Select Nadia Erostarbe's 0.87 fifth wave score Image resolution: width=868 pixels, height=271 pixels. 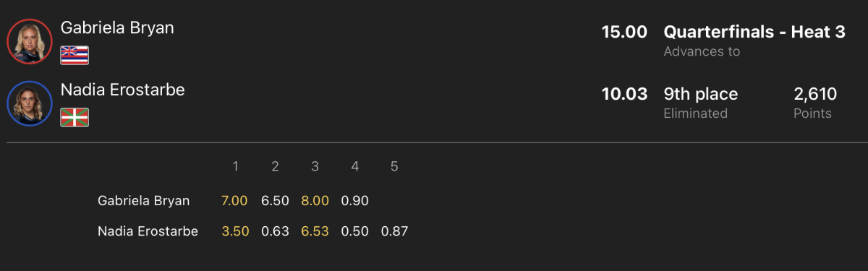click(x=394, y=231)
